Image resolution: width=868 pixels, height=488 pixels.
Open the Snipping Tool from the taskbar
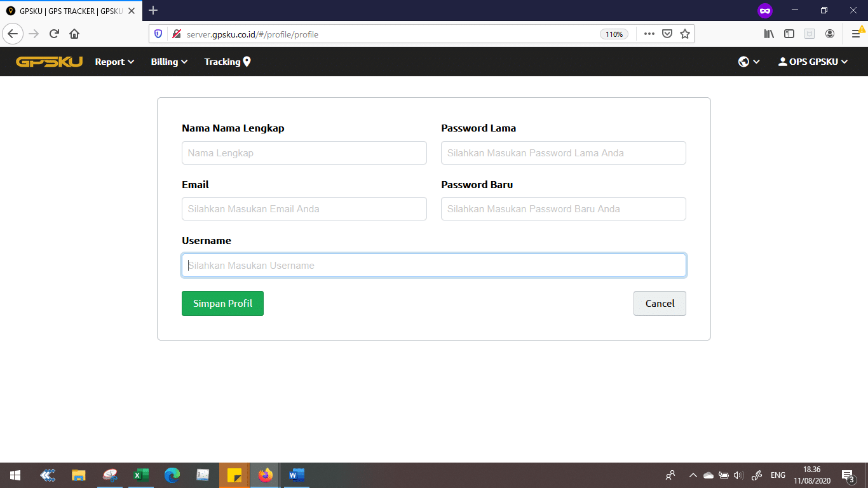pyautogui.click(x=109, y=475)
